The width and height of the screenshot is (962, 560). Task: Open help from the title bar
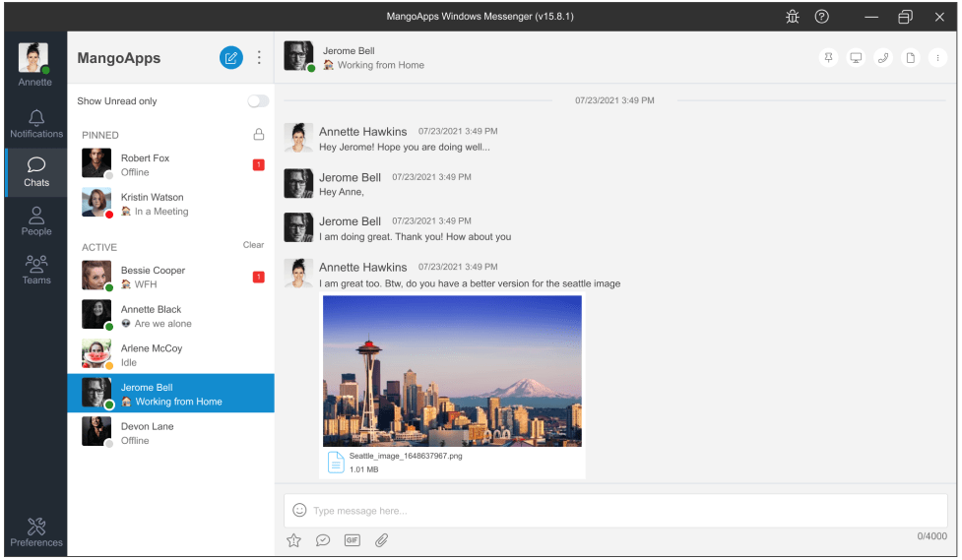(x=821, y=17)
